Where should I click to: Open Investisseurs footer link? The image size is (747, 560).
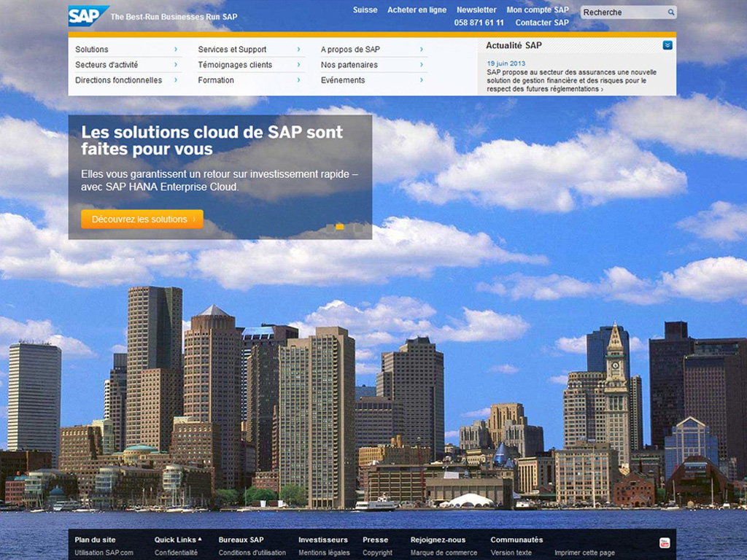click(x=323, y=540)
